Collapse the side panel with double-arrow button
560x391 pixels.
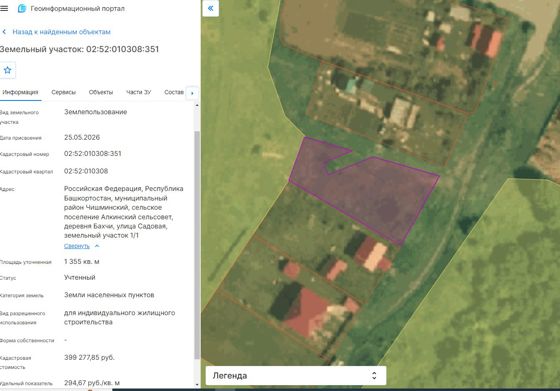(211, 8)
